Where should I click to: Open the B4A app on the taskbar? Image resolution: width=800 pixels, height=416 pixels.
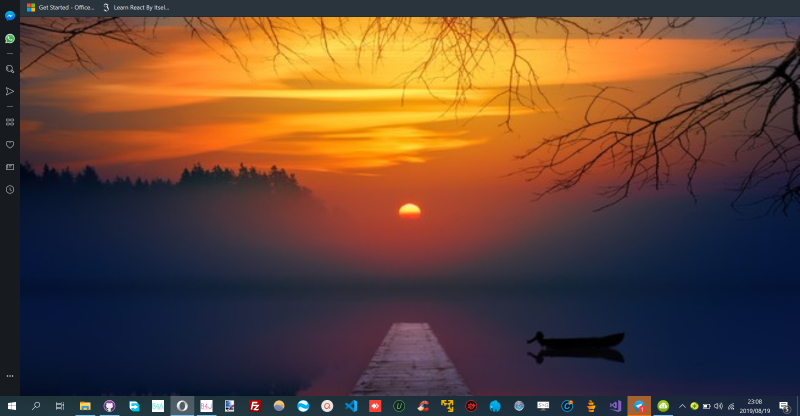coord(158,406)
